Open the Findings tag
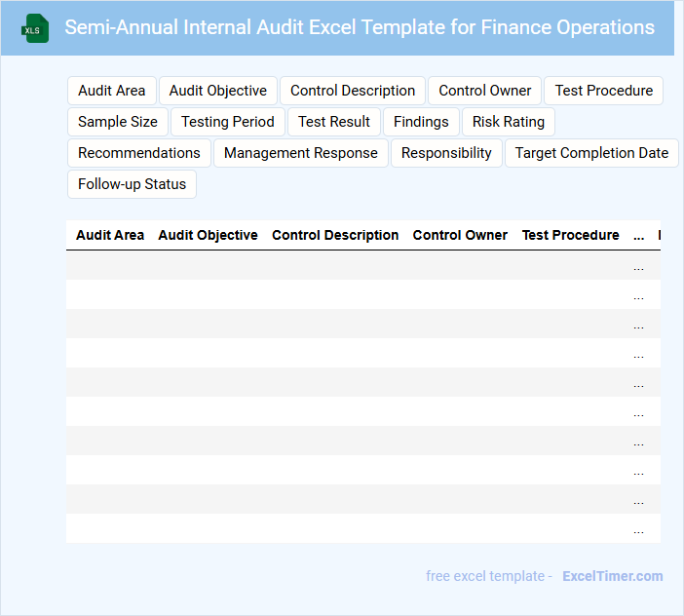 [x=421, y=122]
